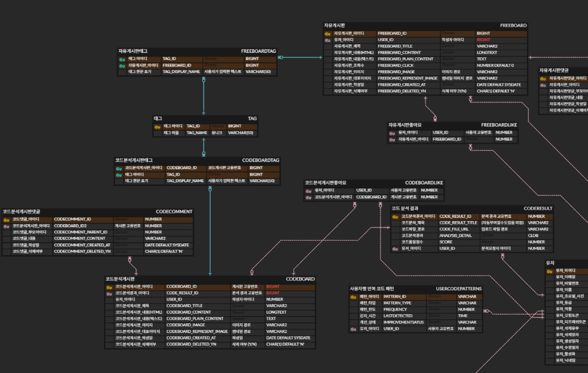The width and height of the screenshot is (588, 373).
Task: Click the PATTERN_ID primary key icon
Action: tap(353, 297)
